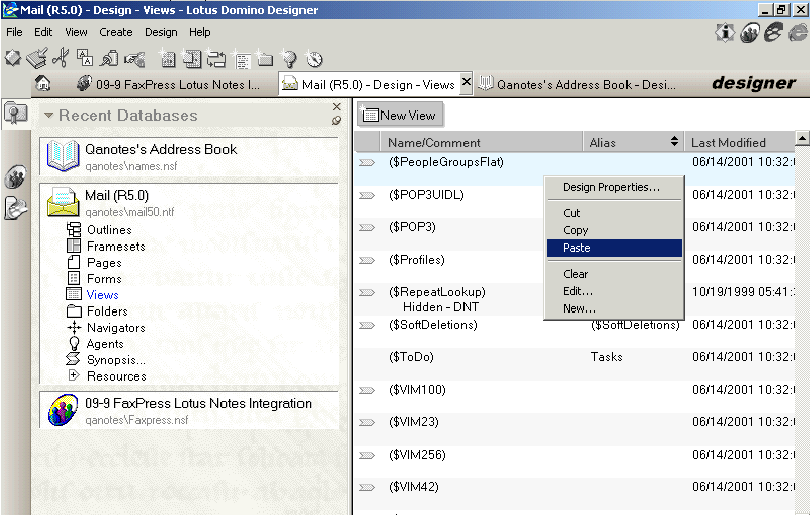
Task: Open the Create menu
Action: click(116, 32)
